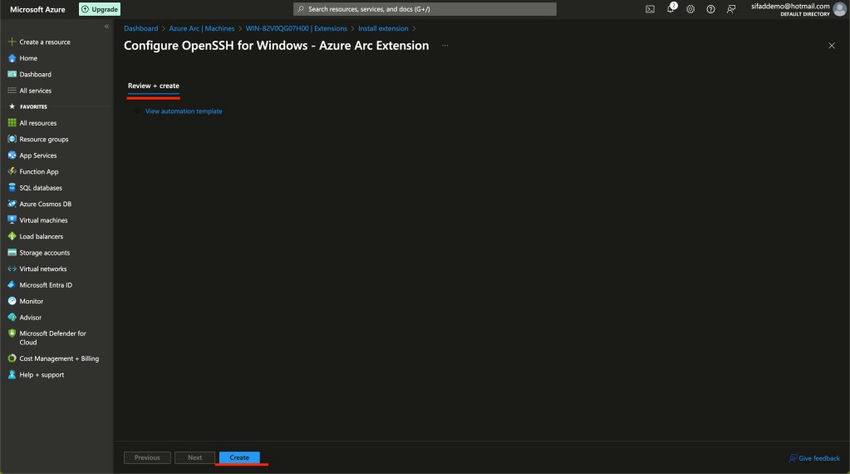Click the Virtual machines monitor icon

[12, 220]
